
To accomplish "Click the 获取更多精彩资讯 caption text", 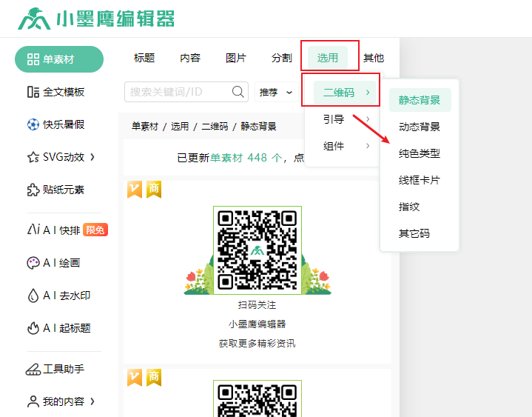I will tap(257, 344).
